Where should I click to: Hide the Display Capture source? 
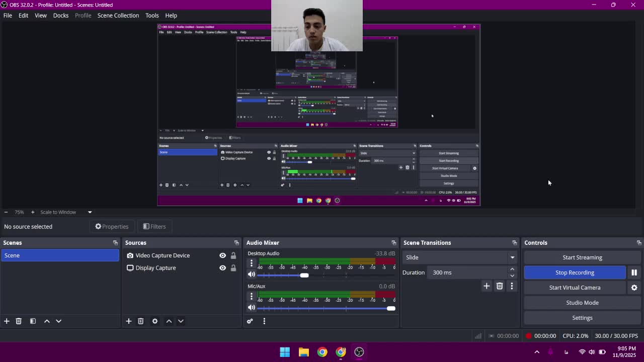click(222, 268)
